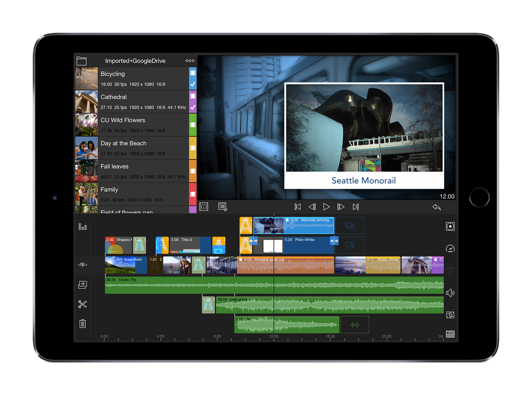The width and height of the screenshot is (532, 395).
Task: Select the Bicycling clip in library
Action: [x=136, y=79]
